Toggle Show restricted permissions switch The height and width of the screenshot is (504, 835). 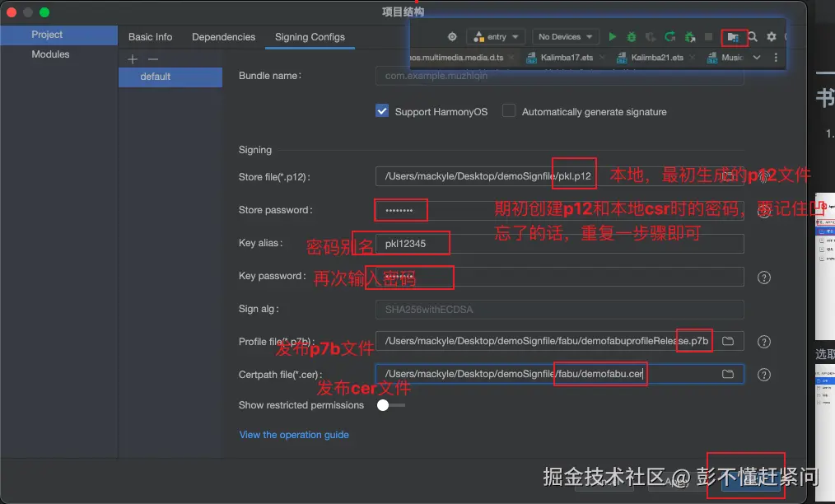(x=391, y=405)
